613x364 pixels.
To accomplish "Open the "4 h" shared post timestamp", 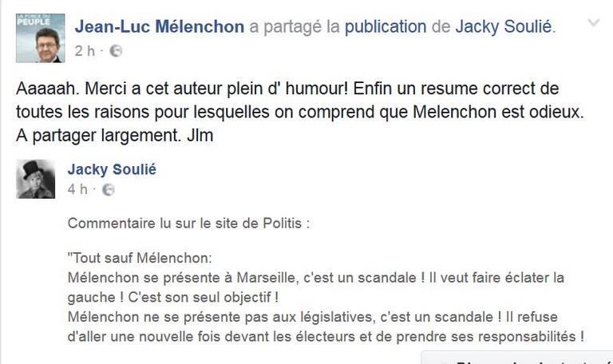I will 78,190.
